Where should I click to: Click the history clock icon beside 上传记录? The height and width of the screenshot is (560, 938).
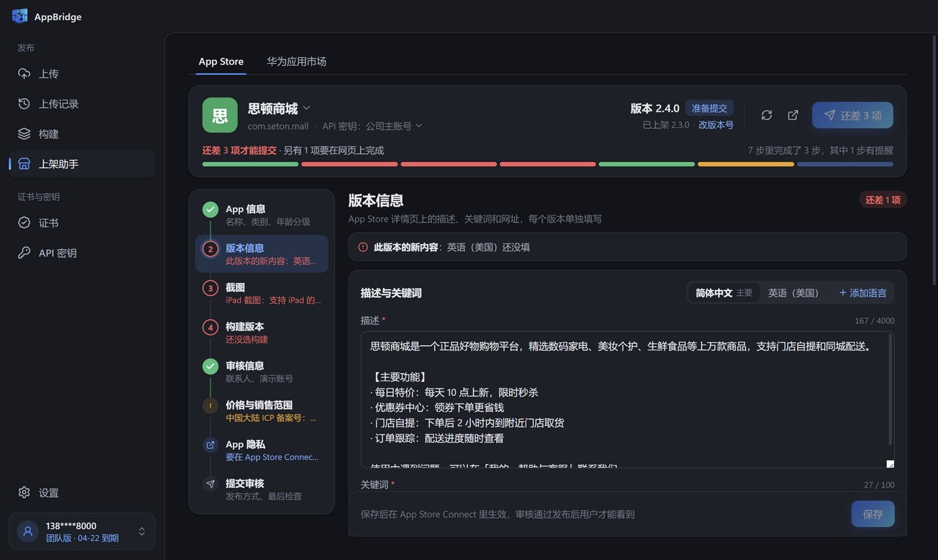[24, 104]
